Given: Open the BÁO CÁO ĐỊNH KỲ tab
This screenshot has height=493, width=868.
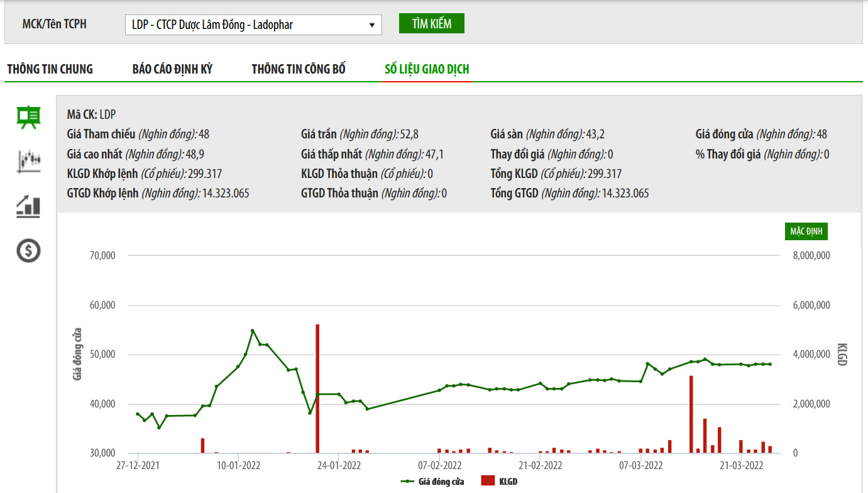Looking at the screenshot, I should [172, 69].
